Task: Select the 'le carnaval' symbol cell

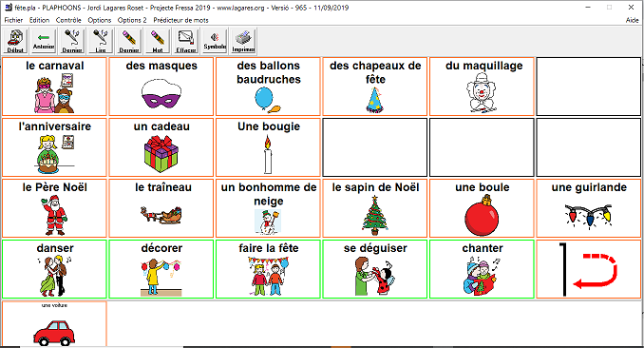Action: coord(55,87)
